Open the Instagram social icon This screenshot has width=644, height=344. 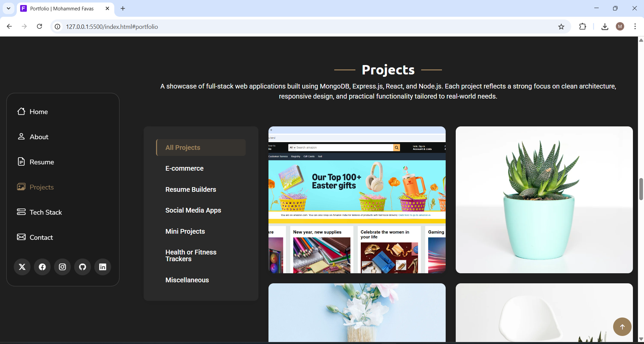click(x=62, y=267)
